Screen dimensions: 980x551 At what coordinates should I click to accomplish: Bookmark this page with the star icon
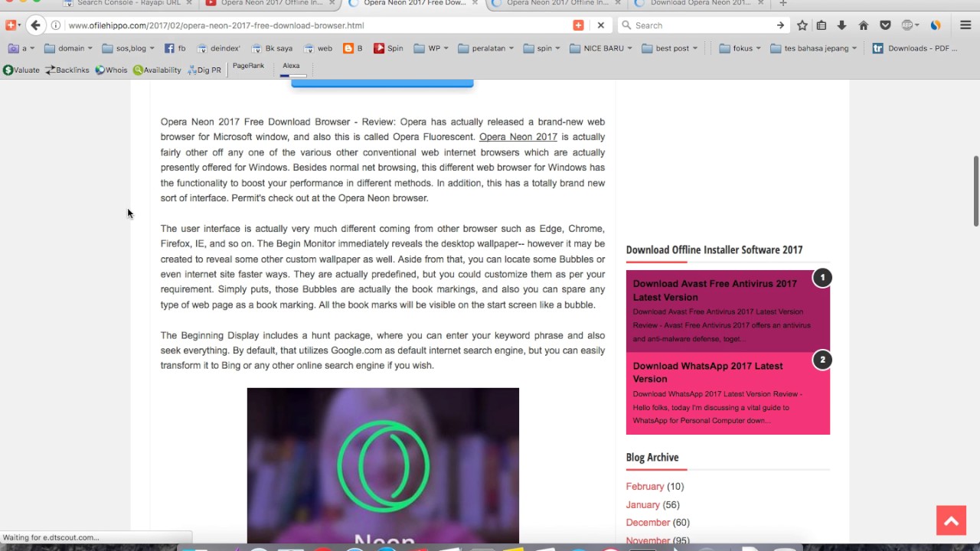[x=802, y=25]
